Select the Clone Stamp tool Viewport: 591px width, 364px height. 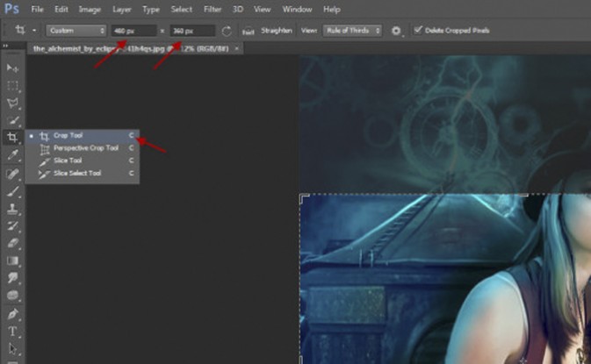pos(13,209)
